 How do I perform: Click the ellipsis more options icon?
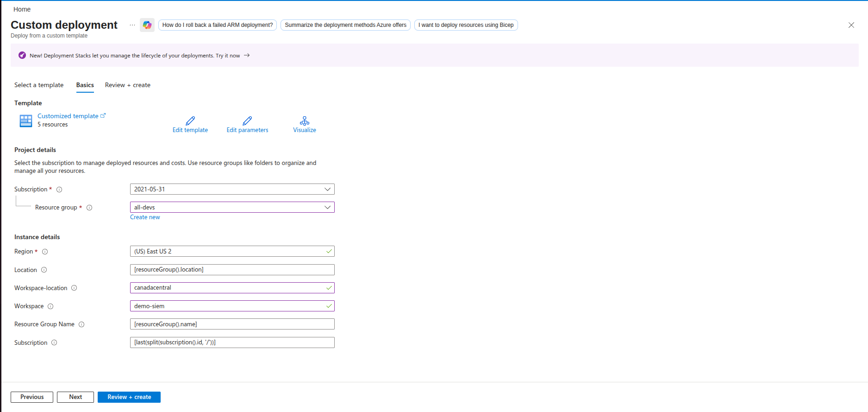[132, 25]
